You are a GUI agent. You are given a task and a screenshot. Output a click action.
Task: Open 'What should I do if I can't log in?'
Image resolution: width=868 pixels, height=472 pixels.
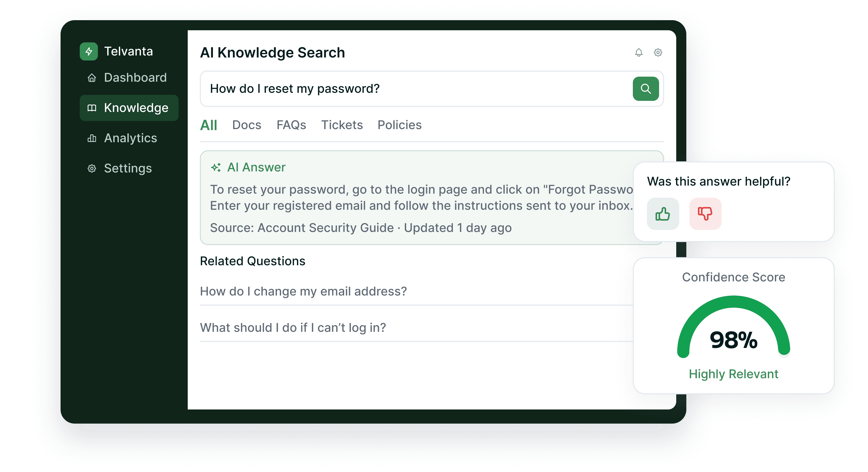[293, 328]
